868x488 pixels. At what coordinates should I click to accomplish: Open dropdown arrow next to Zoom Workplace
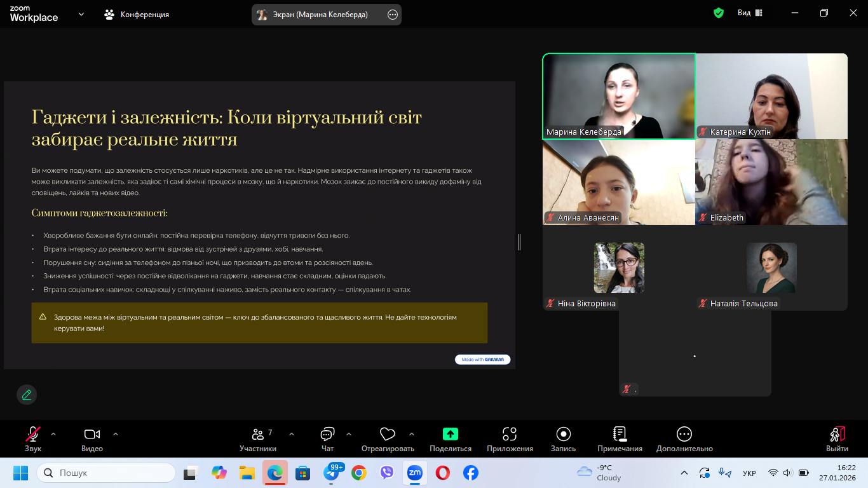81,14
